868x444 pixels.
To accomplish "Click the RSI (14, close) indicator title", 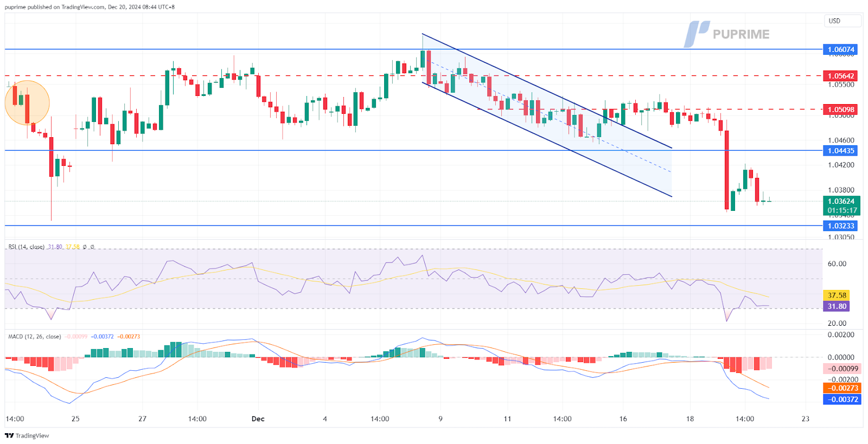I will tap(27, 247).
